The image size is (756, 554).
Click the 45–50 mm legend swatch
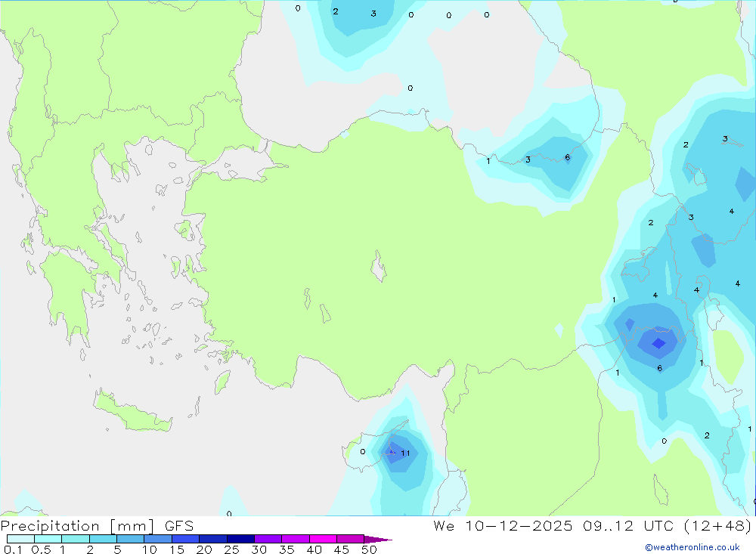pyautogui.click(x=351, y=539)
